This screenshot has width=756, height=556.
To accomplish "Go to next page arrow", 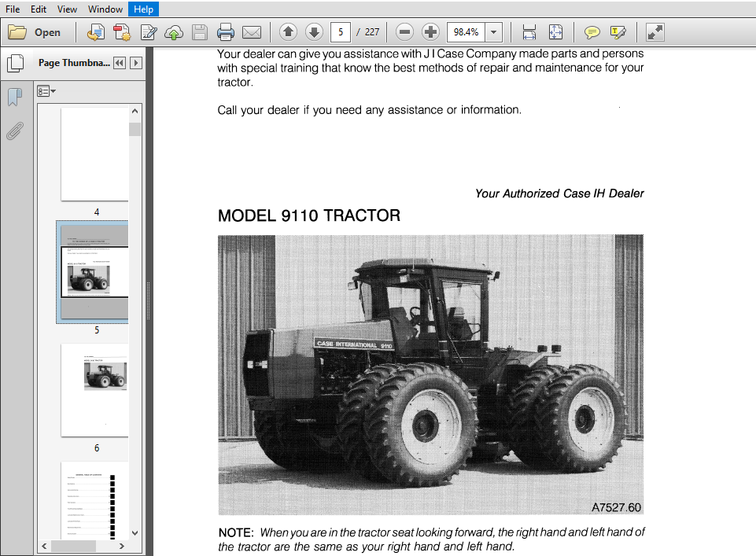I will (x=315, y=32).
